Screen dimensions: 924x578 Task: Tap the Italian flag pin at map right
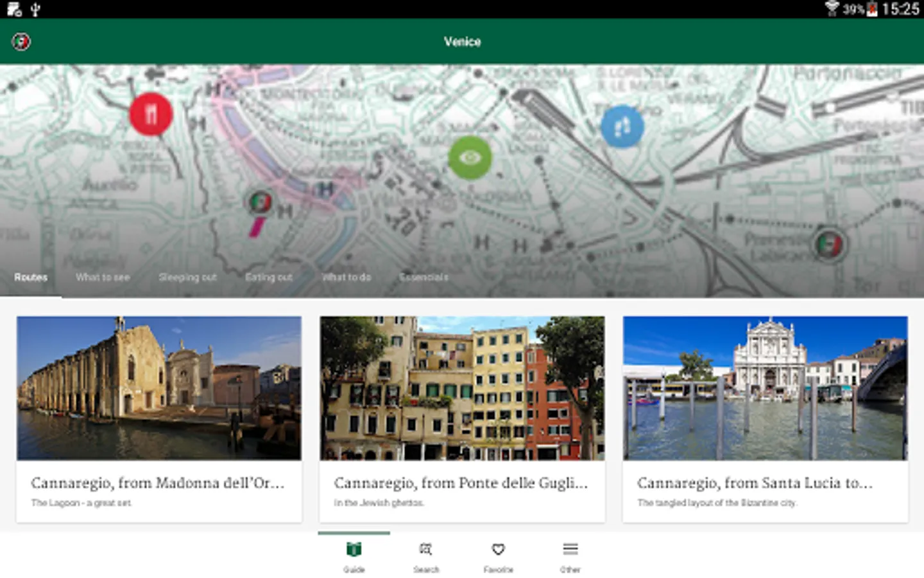point(829,244)
